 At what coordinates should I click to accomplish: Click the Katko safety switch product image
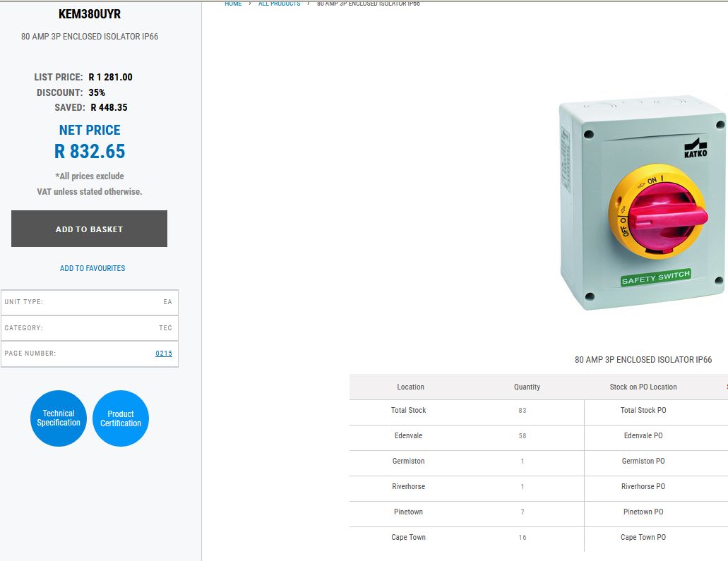click(643, 203)
